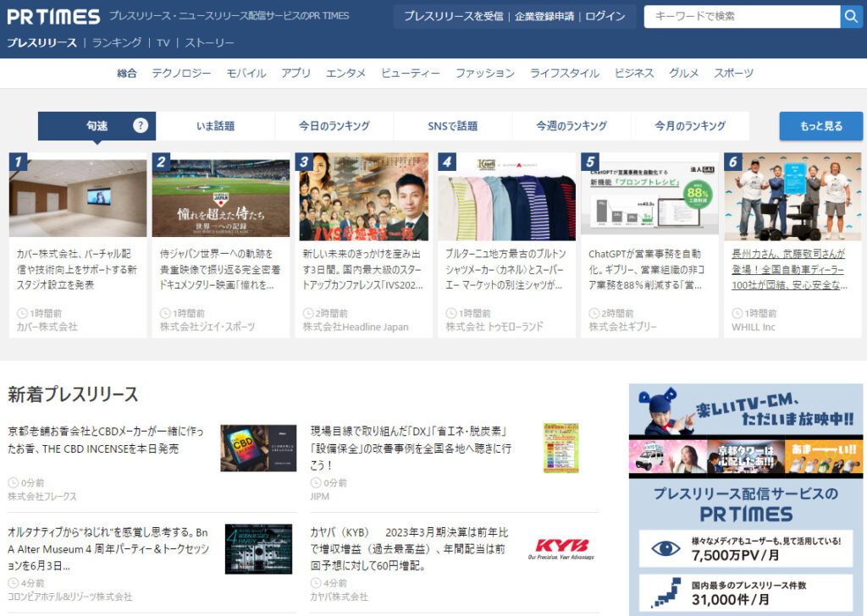The width and height of the screenshot is (867, 616).
Task: Click ログイン link in header
Action: pyautogui.click(x=605, y=17)
